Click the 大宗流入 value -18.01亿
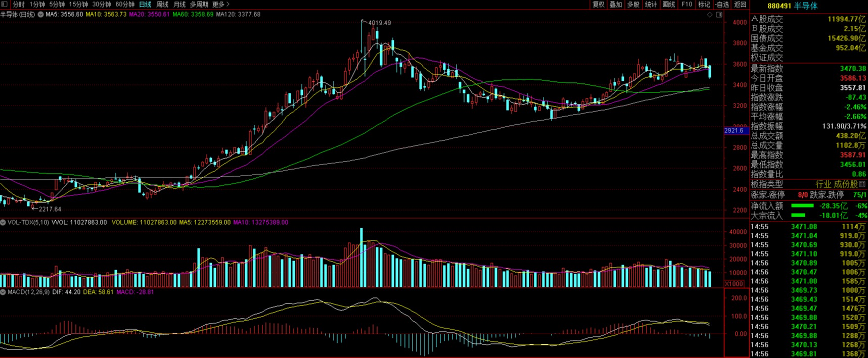The height and width of the screenshot is (358, 868). pos(833,216)
